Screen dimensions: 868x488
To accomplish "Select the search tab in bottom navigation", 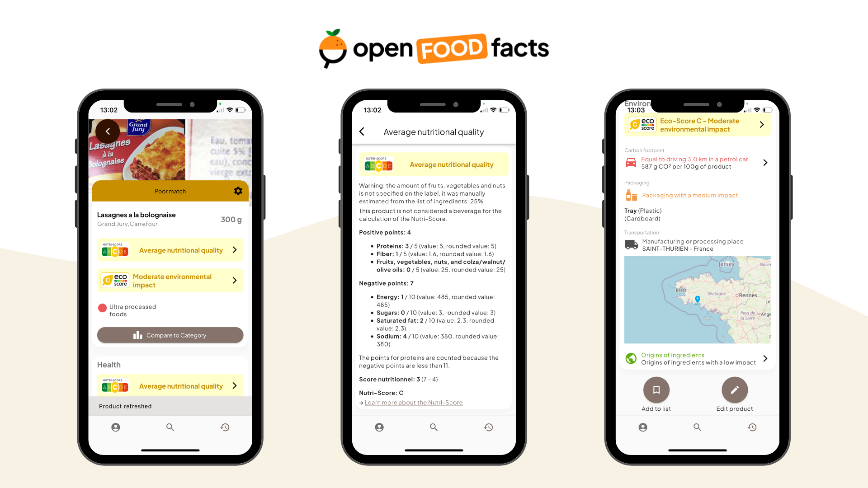I will click(x=170, y=427).
